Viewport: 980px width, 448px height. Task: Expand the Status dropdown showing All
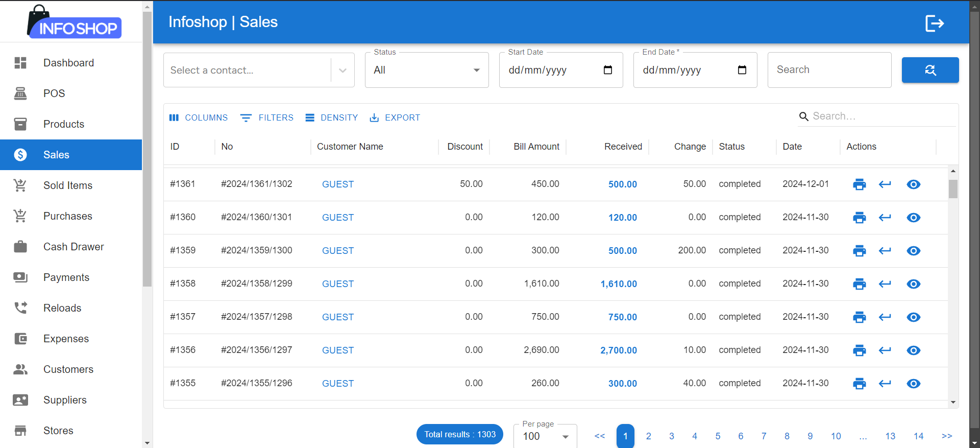click(x=427, y=70)
